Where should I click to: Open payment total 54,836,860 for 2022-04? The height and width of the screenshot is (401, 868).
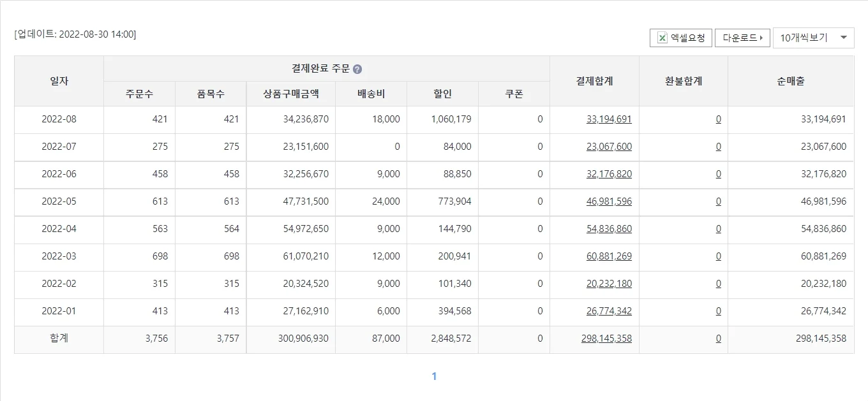[x=608, y=229]
